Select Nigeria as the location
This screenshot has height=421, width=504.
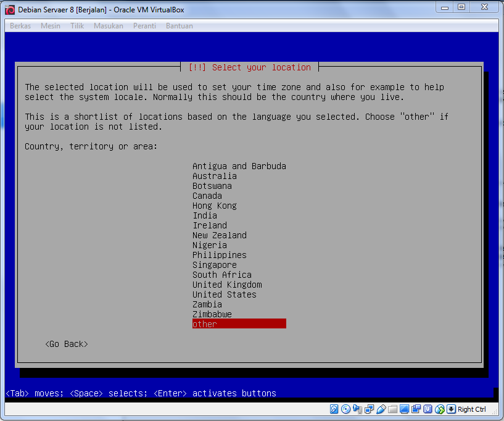[x=239, y=245]
